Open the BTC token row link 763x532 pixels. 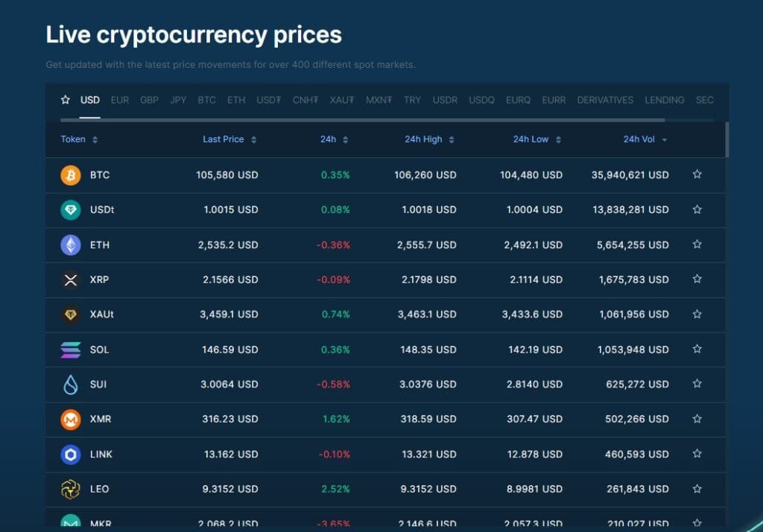pyautogui.click(x=100, y=175)
